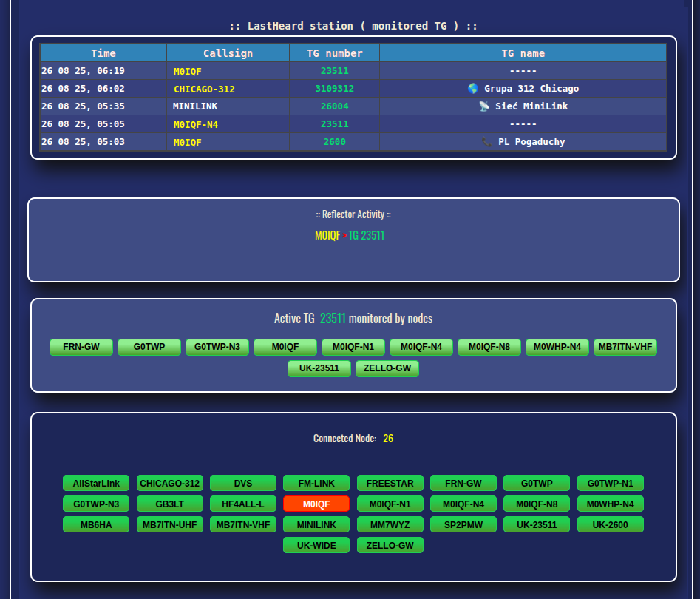Image resolution: width=700 pixels, height=599 pixels.
Task: Select the Time column header
Action: [x=103, y=53]
